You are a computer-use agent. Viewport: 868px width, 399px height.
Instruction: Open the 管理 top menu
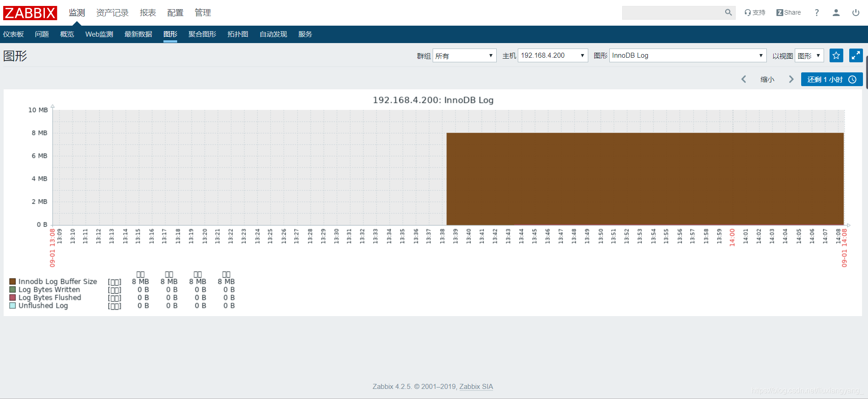click(203, 13)
